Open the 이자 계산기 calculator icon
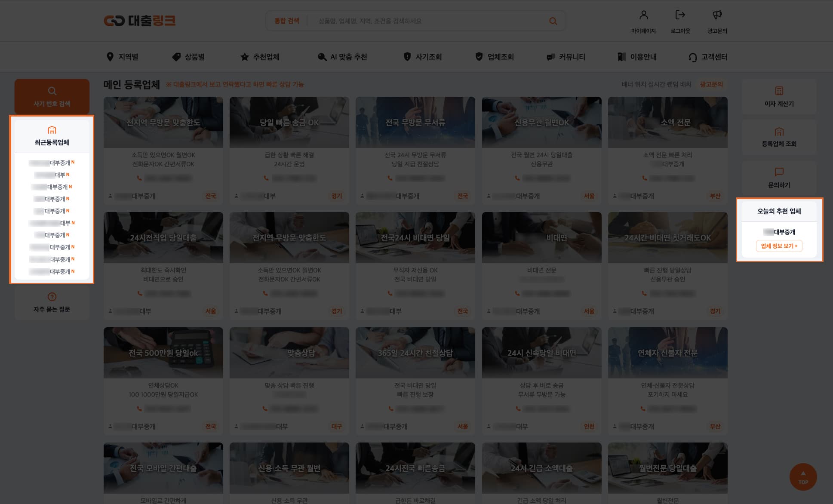833x504 pixels. coord(779,91)
